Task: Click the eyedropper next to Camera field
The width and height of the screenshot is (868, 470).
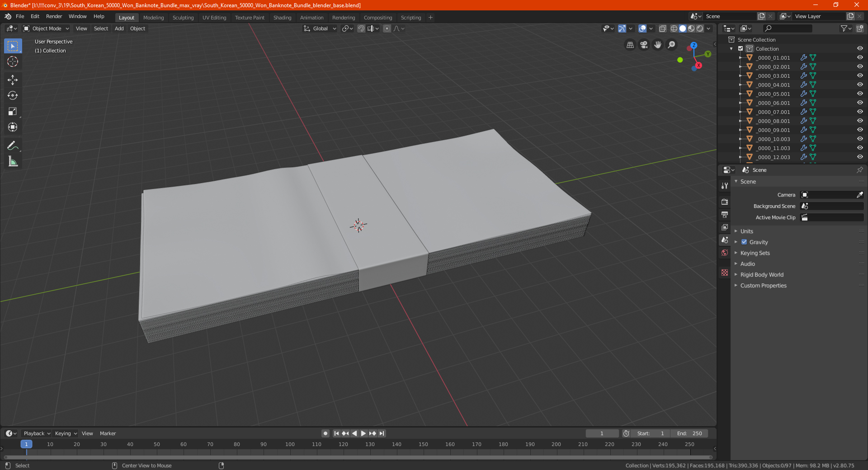Action: (x=859, y=195)
